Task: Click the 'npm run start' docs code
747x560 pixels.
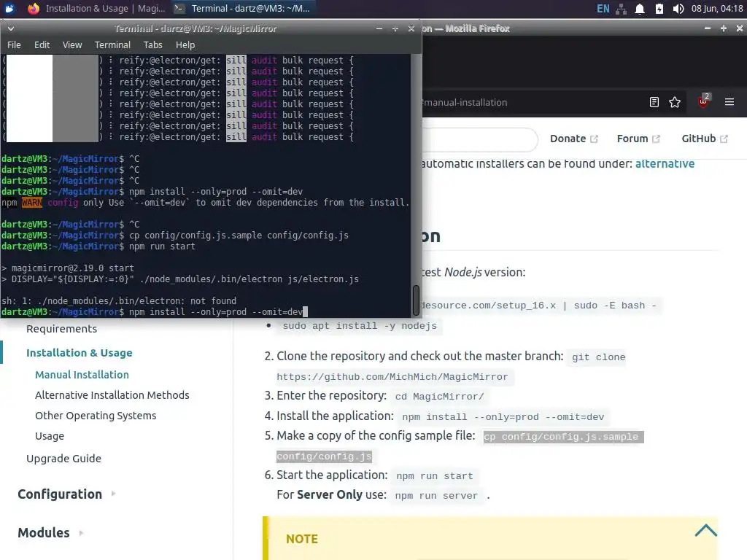Action: pyautogui.click(x=435, y=476)
